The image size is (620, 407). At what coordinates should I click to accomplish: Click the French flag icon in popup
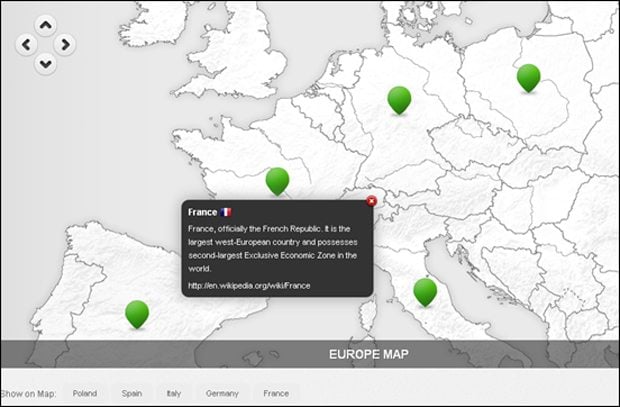click(226, 212)
